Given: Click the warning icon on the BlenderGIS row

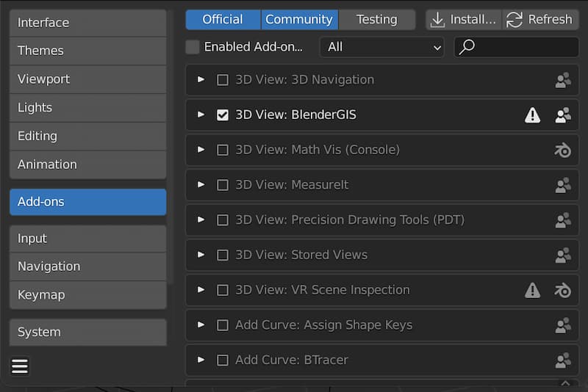Looking at the screenshot, I should tap(532, 115).
